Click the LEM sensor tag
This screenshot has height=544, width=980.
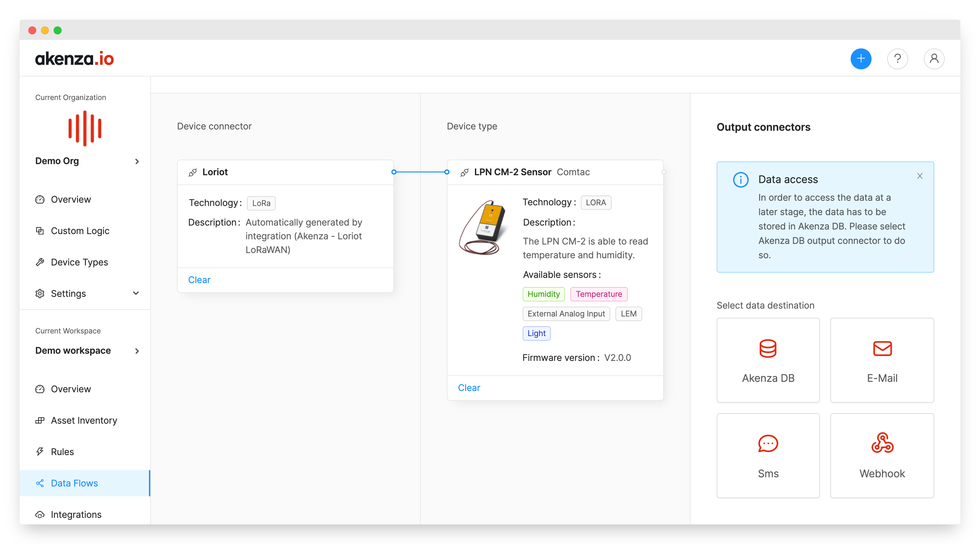point(629,314)
